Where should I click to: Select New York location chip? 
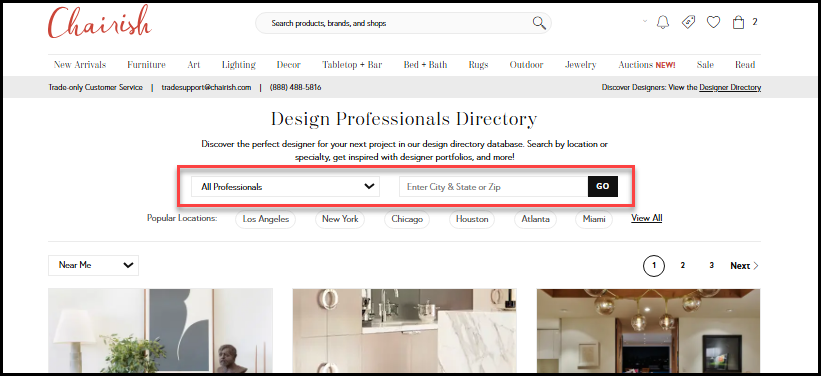(340, 219)
